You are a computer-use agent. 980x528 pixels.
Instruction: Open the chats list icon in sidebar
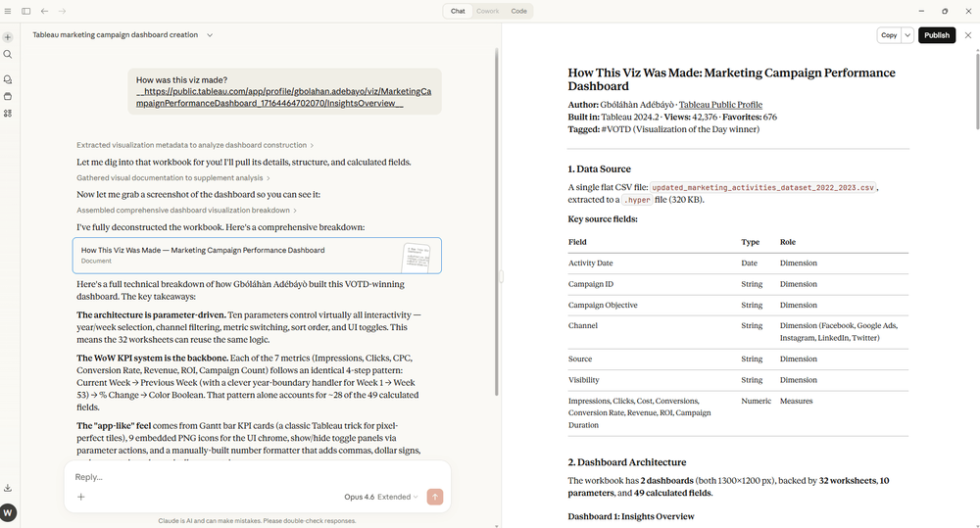[x=8, y=79]
